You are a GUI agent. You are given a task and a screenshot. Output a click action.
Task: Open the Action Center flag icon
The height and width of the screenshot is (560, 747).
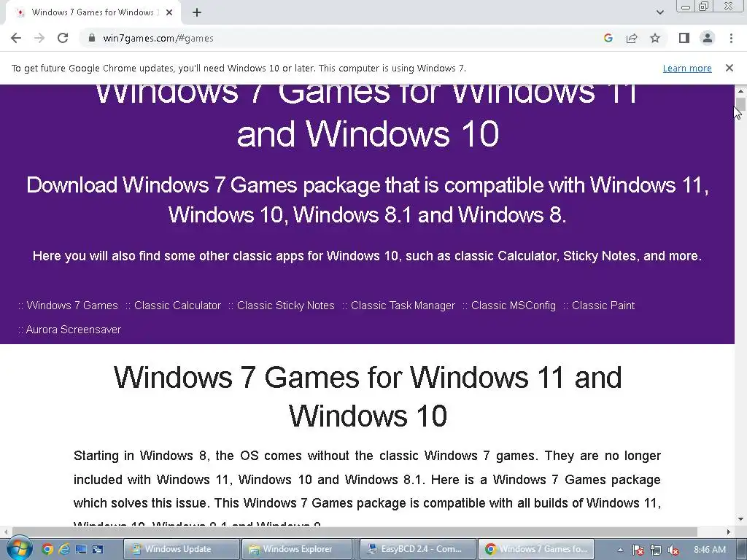pos(638,550)
